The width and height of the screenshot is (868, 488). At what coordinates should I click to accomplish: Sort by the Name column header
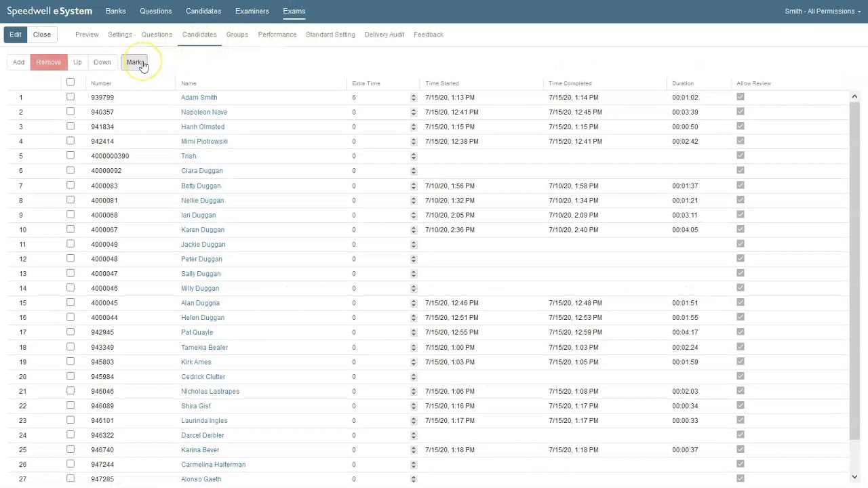[189, 83]
